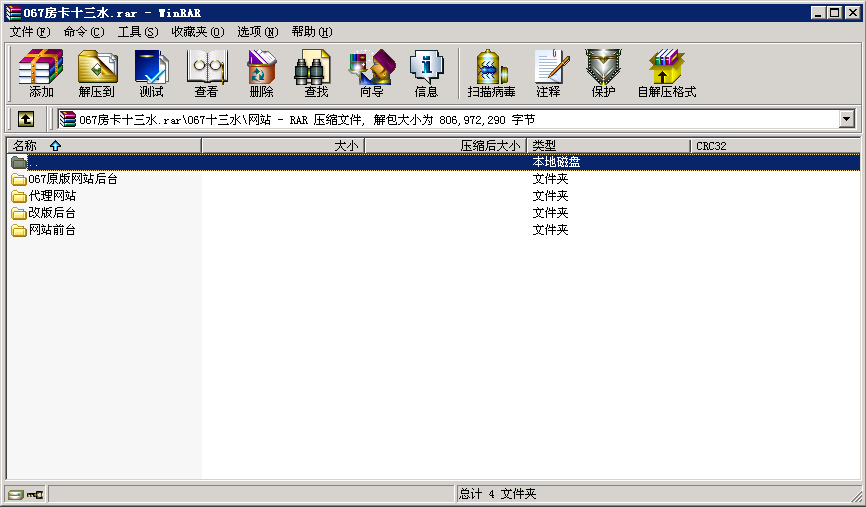Select the 网站前台 folder
Viewport: 866px width, 507px height.
51,230
